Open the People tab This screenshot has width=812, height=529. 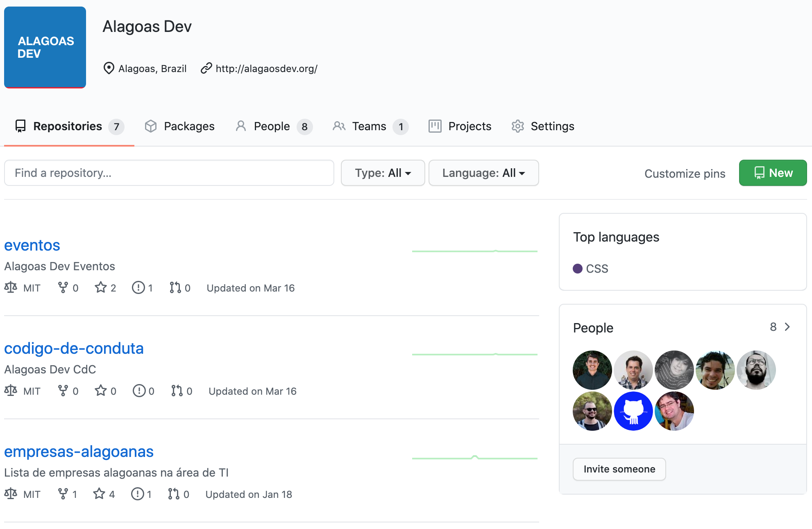274,126
